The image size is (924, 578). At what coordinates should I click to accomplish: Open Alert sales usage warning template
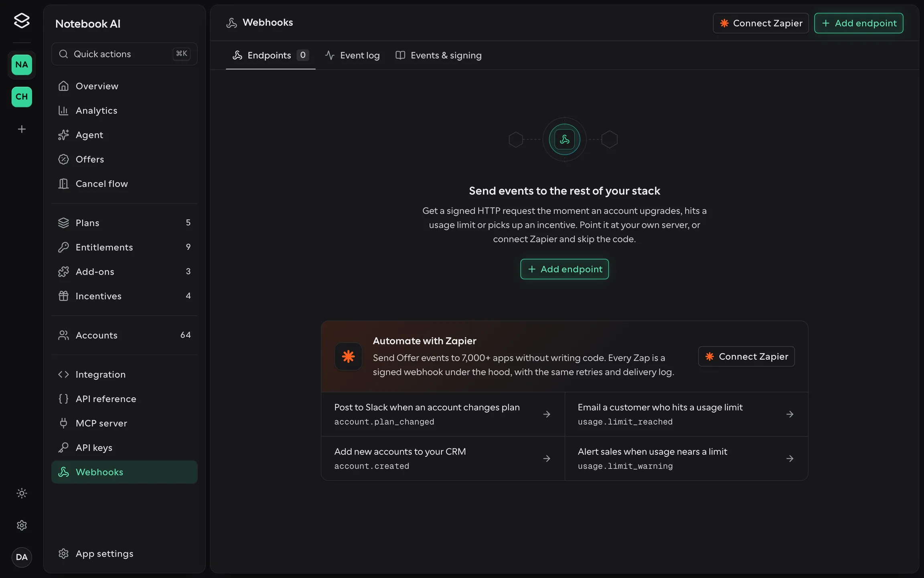tap(686, 458)
